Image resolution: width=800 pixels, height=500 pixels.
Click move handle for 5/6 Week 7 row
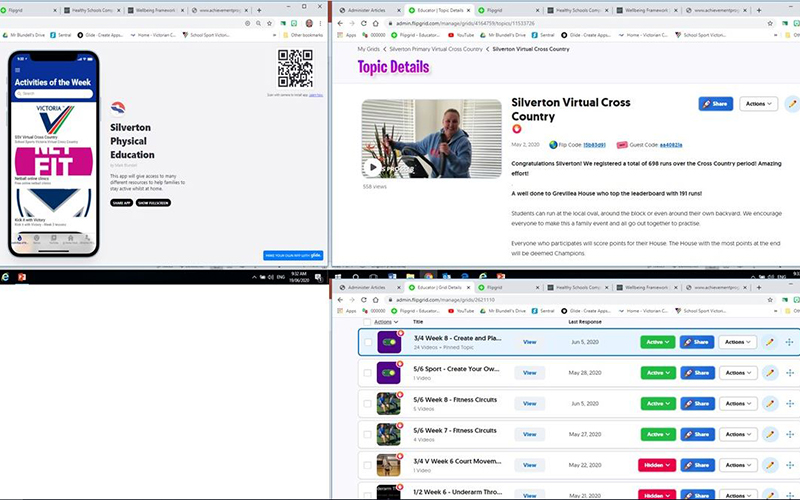(x=789, y=434)
